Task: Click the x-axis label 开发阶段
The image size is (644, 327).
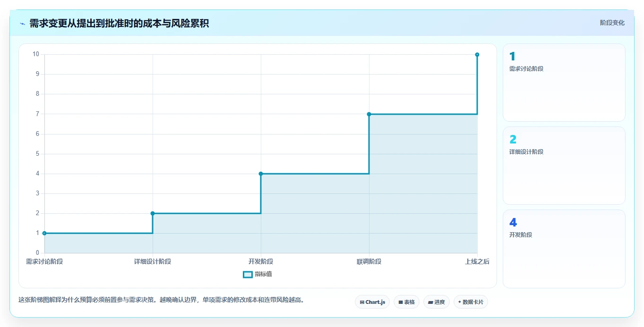Action: pyautogui.click(x=261, y=261)
